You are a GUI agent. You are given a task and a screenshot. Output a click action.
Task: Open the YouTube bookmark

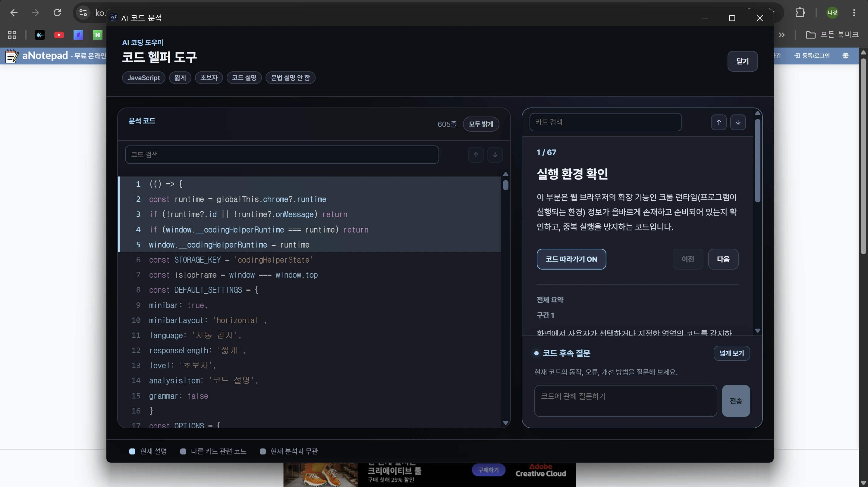click(x=59, y=35)
